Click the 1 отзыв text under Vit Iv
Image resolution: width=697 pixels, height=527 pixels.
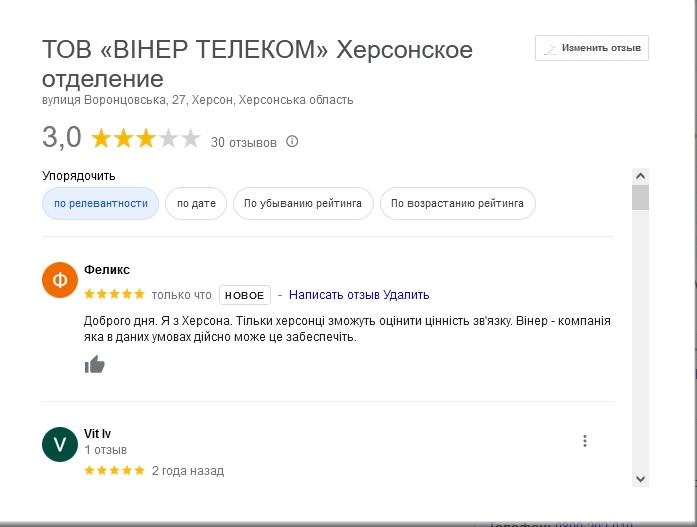point(106,450)
